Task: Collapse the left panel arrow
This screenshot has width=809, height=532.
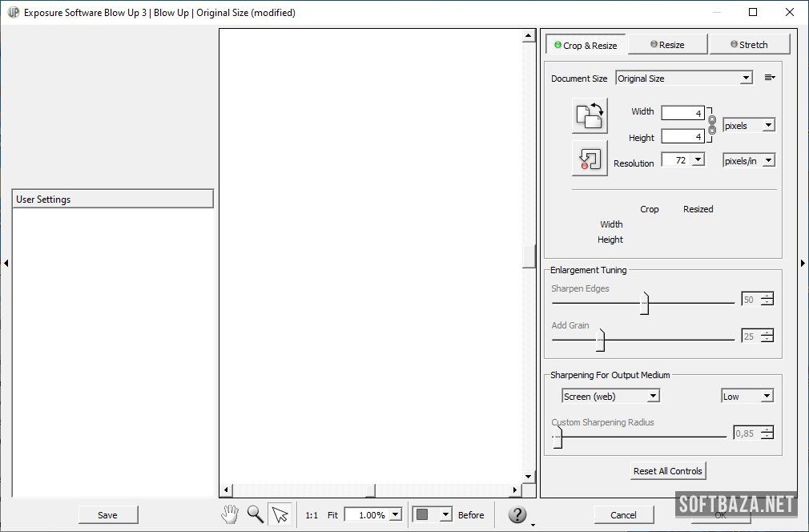Action: [x=6, y=263]
